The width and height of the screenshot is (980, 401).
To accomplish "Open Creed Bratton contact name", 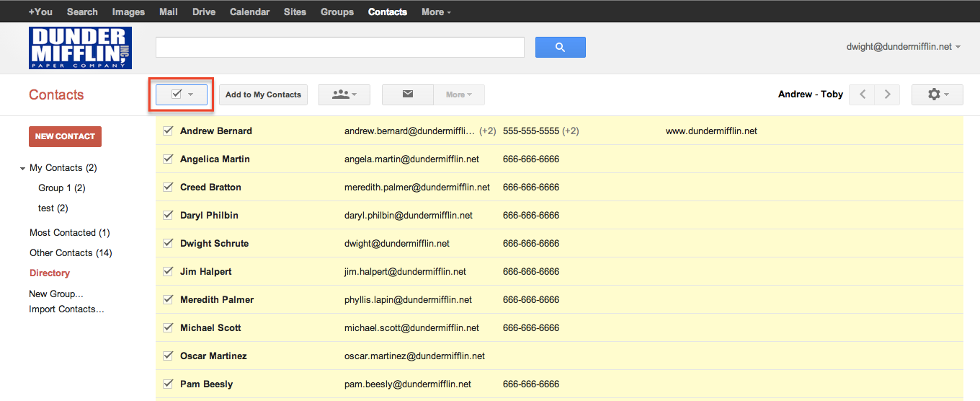I will pyautogui.click(x=210, y=188).
